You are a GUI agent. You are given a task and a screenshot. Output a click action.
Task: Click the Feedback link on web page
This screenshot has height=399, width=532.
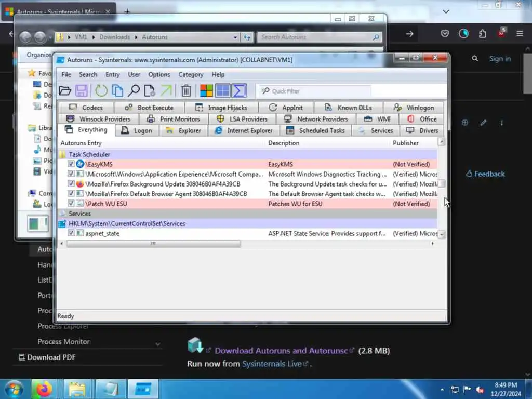(485, 174)
